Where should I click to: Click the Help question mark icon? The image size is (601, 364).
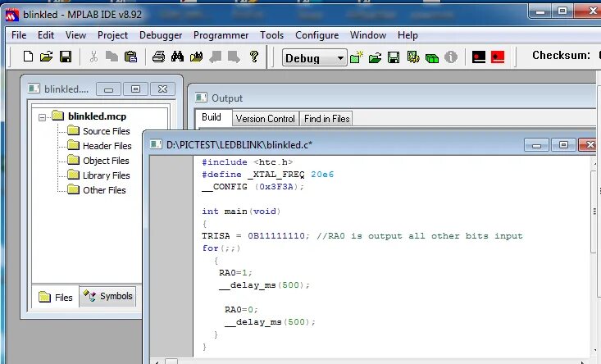pos(253,57)
